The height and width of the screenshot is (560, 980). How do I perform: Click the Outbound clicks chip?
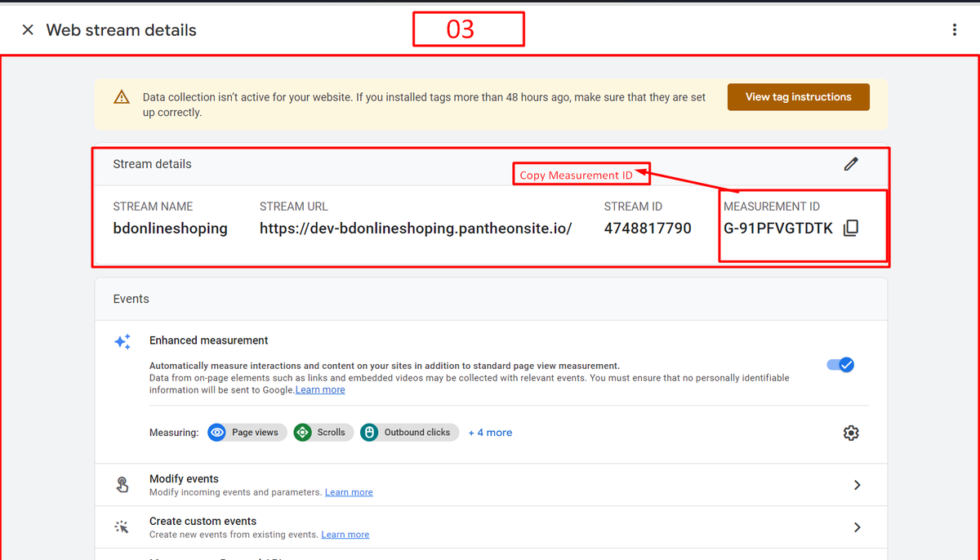(409, 433)
